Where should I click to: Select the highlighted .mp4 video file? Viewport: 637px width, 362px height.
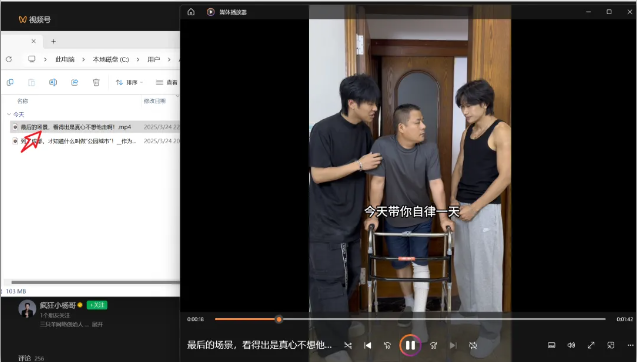click(x=95, y=127)
